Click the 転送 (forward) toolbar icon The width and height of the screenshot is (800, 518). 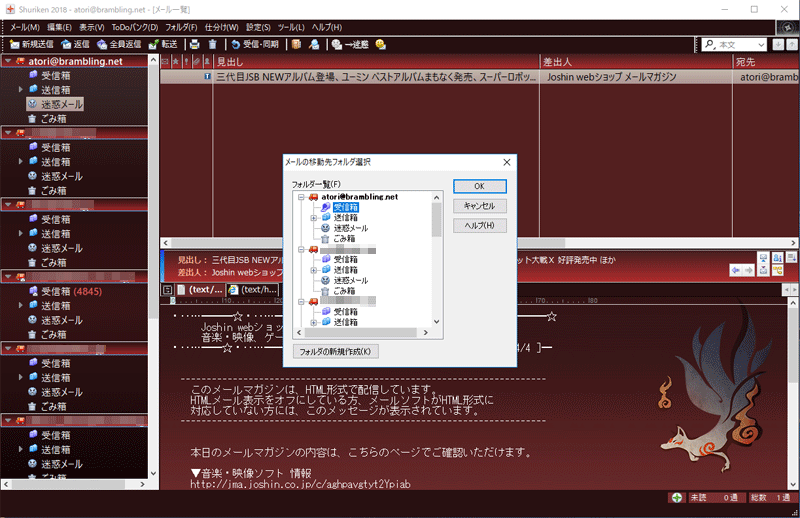point(162,44)
